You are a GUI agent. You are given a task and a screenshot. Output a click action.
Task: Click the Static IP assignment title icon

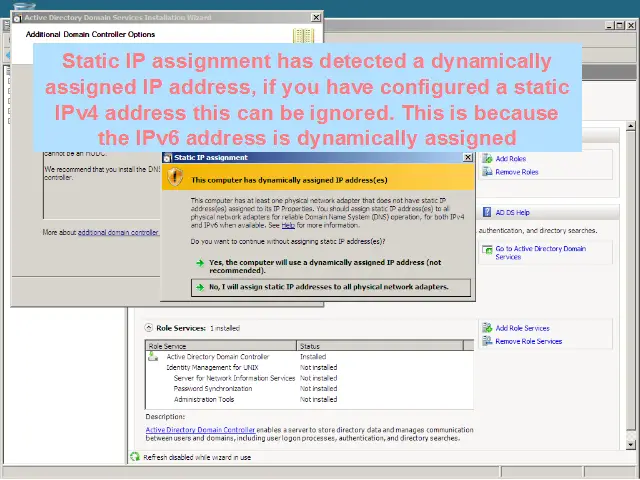[167, 158]
